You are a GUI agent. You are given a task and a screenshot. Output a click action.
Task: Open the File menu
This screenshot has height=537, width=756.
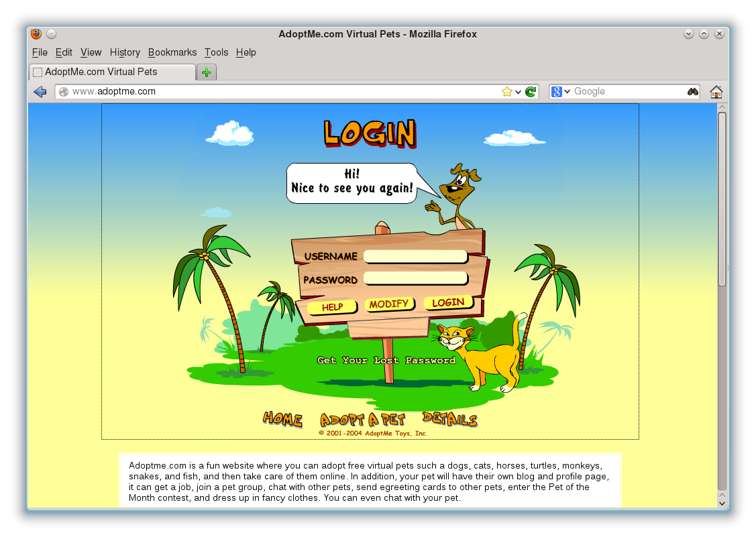(x=40, y=52)
